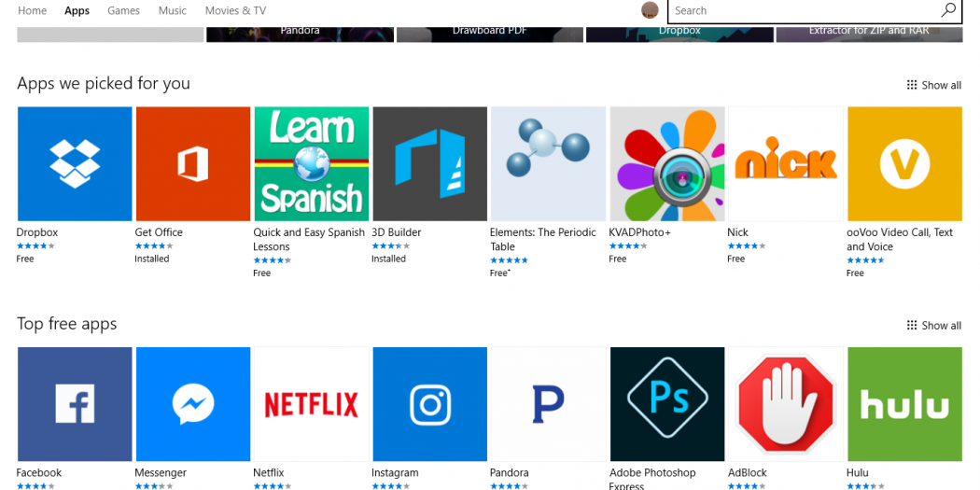Click the Free price under KVADPhoto+
980x490 pixels.
click(x=618, y=259)
